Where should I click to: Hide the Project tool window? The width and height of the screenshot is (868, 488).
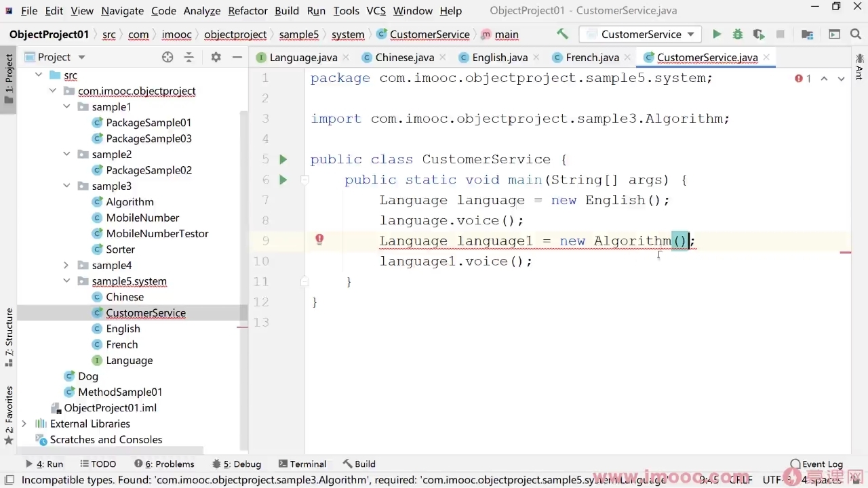coord(237,57)
